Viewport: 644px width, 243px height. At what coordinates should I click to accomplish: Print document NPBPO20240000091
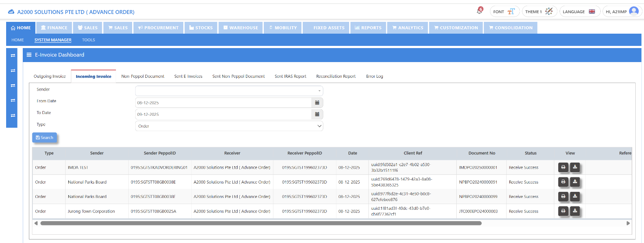pyautogui.click(x=563, y=182)
